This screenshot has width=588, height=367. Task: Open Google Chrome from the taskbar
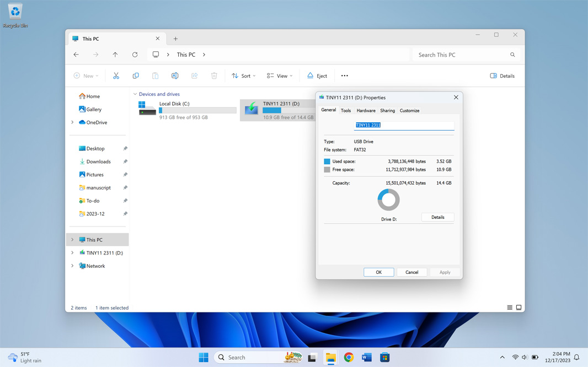[x=349, y=357]
